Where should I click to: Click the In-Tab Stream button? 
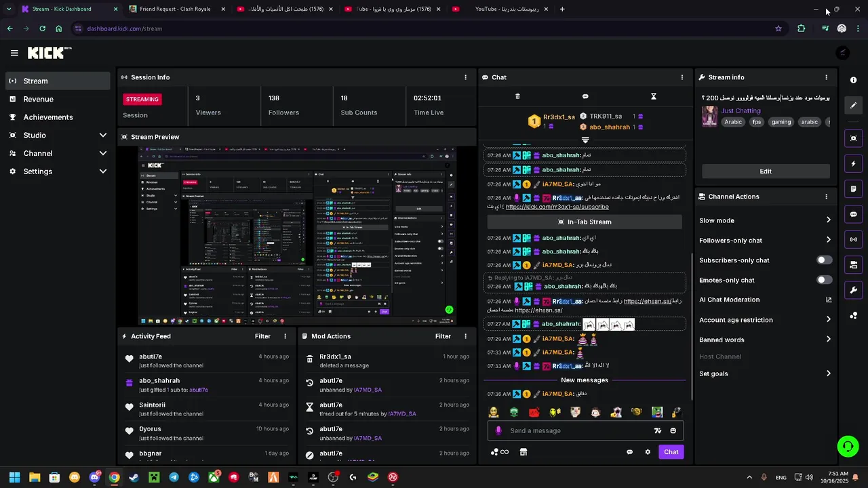(585, 222)
